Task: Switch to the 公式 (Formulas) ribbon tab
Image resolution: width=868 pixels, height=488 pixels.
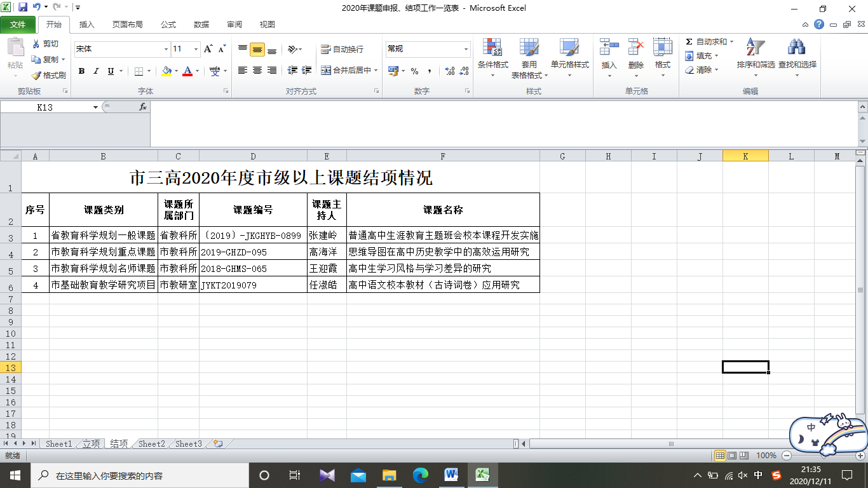Action: tap(168, 25)
